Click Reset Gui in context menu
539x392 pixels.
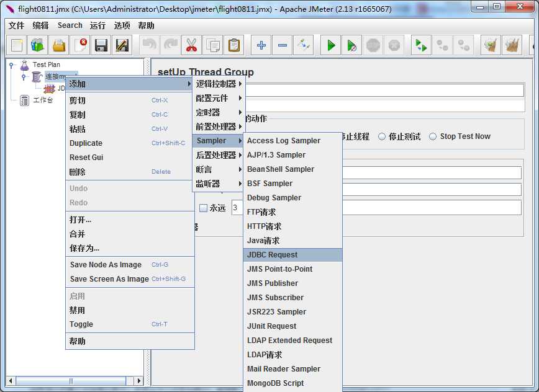click(x=130, y=158)
